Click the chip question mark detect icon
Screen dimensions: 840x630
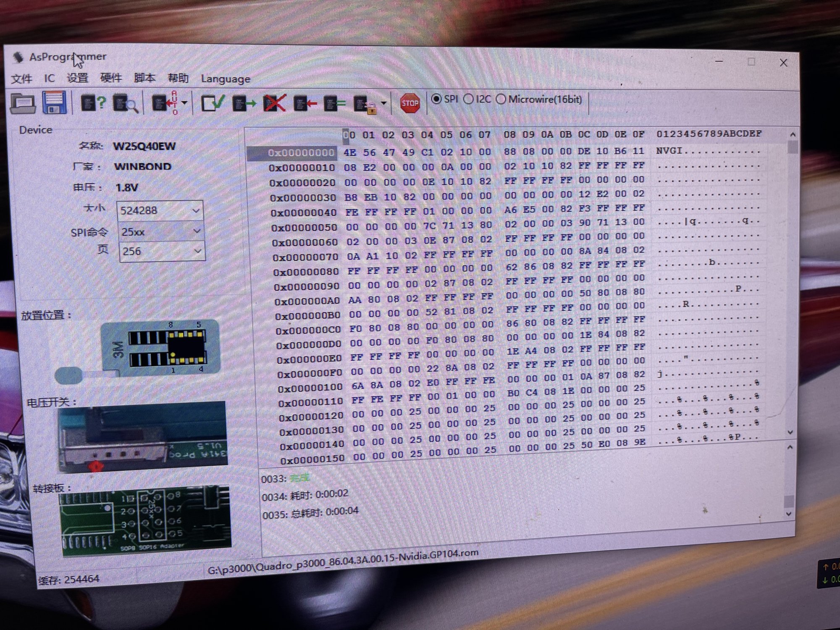click(x=93, y=103)
